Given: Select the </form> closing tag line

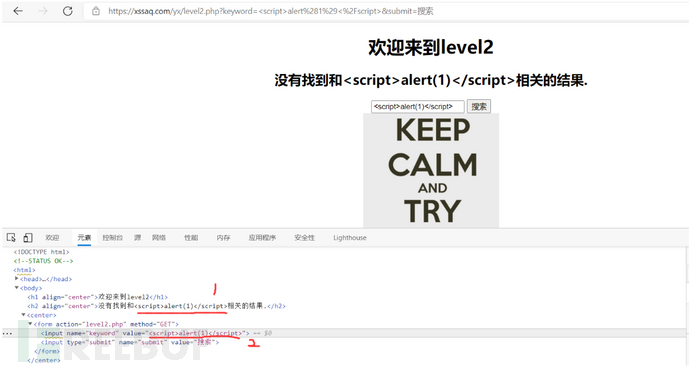Looking at the screenshot, I should coord(47,351).
